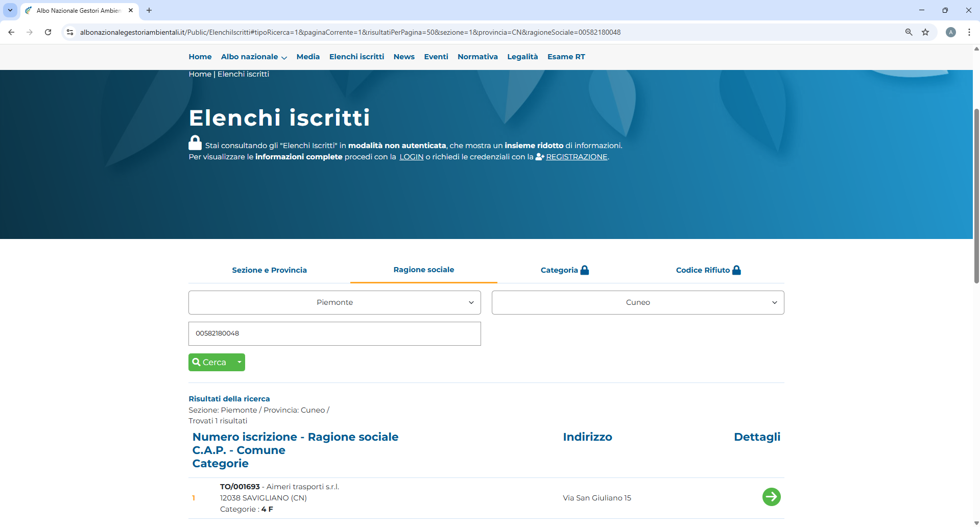Click the REGISTRAZIONE link

click(576, 157)
